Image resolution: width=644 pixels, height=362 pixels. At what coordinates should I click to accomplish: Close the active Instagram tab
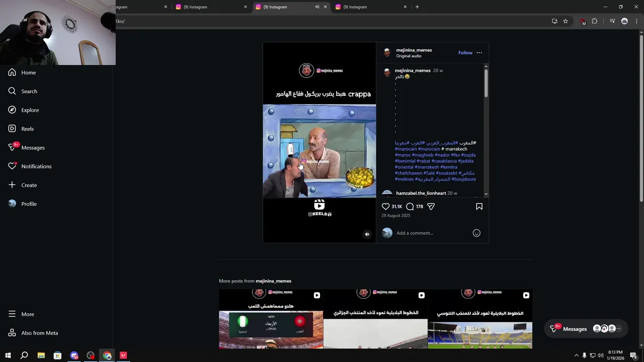click(325, 7)
